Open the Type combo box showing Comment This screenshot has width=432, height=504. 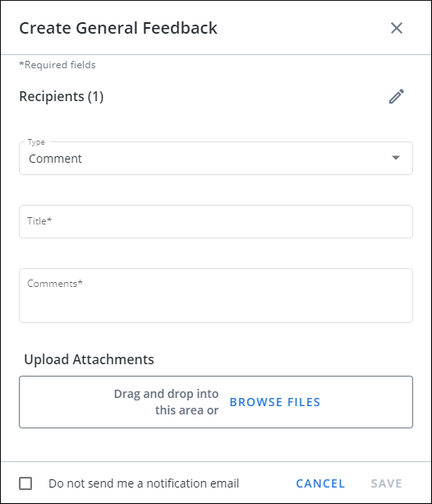click(216, 159)
